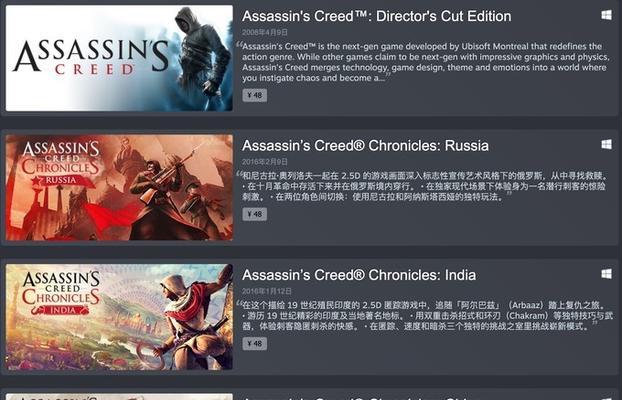Click title Assassin's Creed: Director's Cut Edition
The height and width of the screenshot is (400, 622).
[376, 16]
